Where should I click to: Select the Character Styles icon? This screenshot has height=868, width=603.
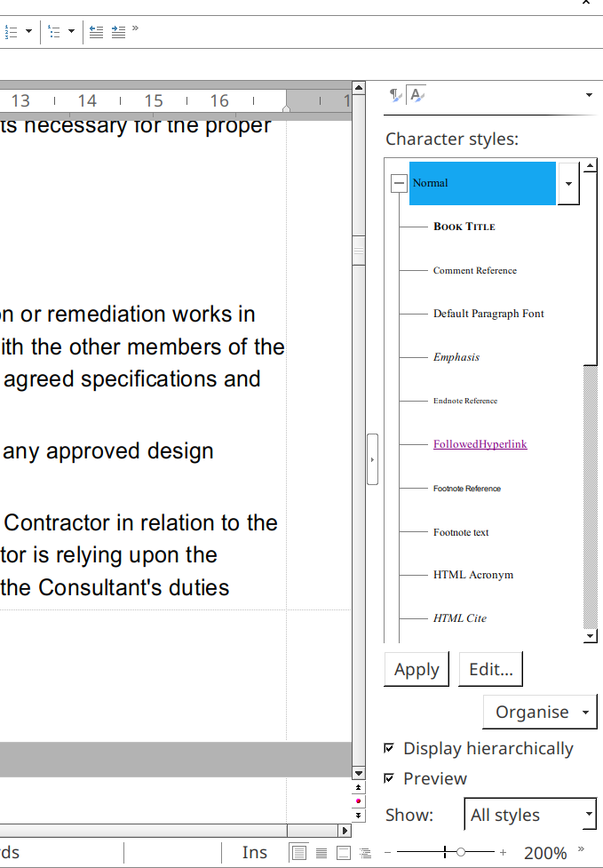(416, 95)
